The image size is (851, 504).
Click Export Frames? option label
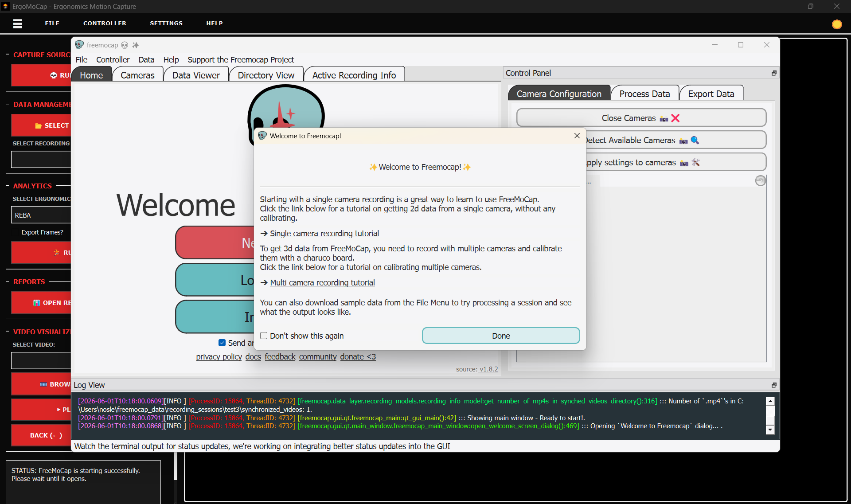click(x=43, y=232)
